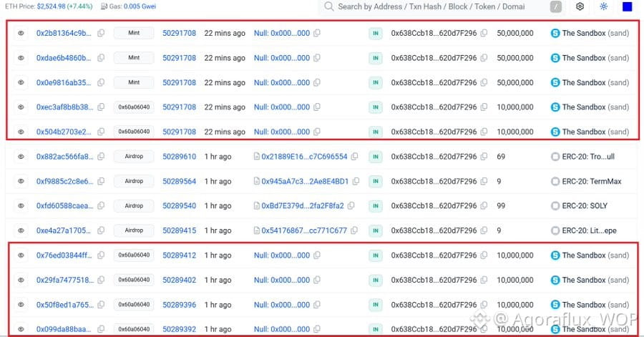Copy sender address 0x945aA7c3...2Ae8E4BD1
The width and height of the screenshot is (644, 337).
click(x=356, y=181)
